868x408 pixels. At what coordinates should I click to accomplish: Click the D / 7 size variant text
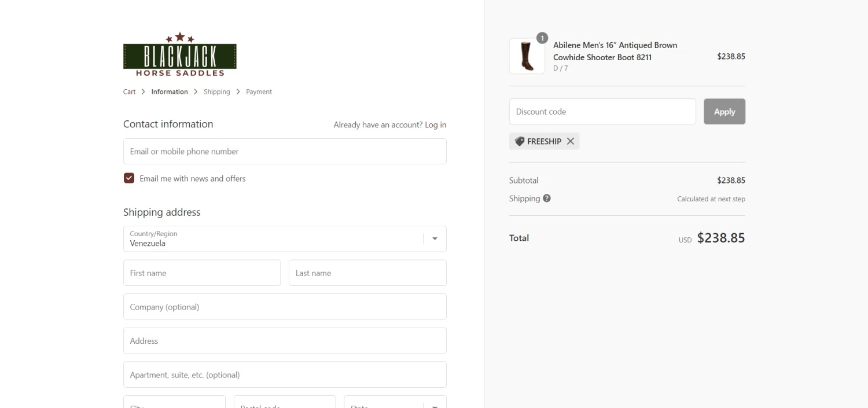[x=561, y=68]
